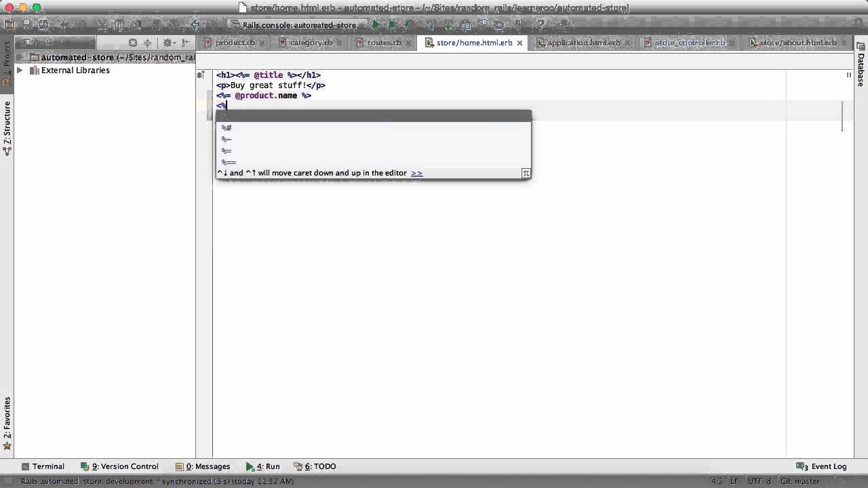
Task: Click the >> link in completion hint
Action: [416, 173]
